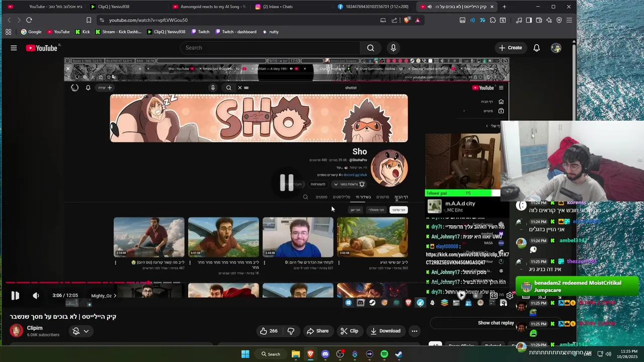Toggle closed captions with the CC button
Viewport: 644px width, 362px height.
tap(494, 296)
